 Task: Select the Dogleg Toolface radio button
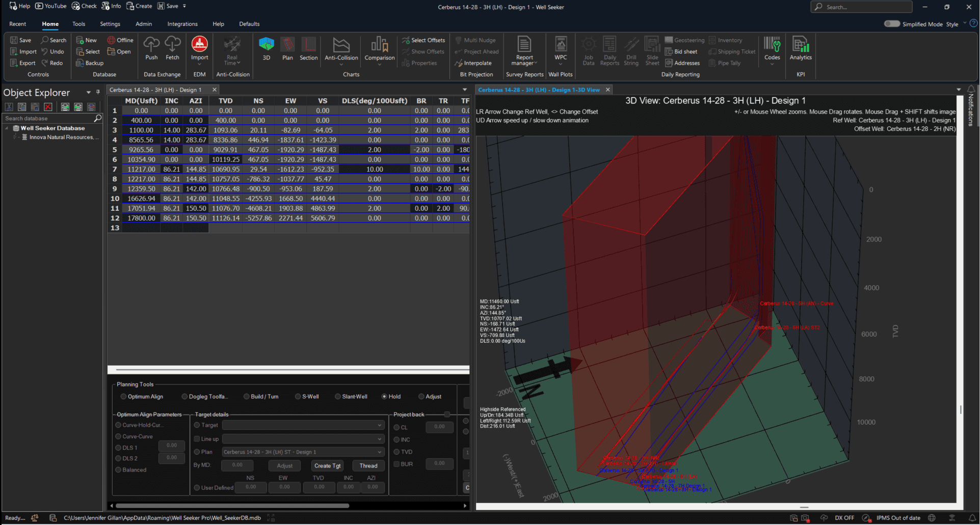(x=184, y=397)
